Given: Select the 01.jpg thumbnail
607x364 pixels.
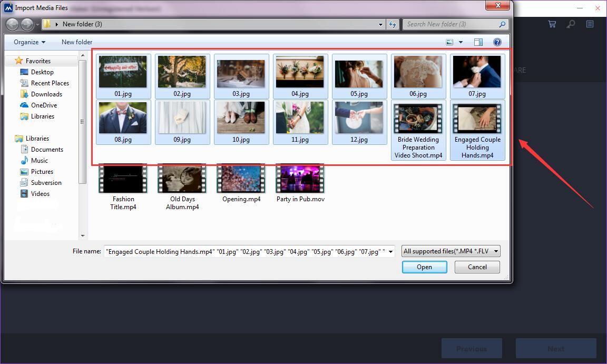Looking at the screenshot, I should coord(123,76).
